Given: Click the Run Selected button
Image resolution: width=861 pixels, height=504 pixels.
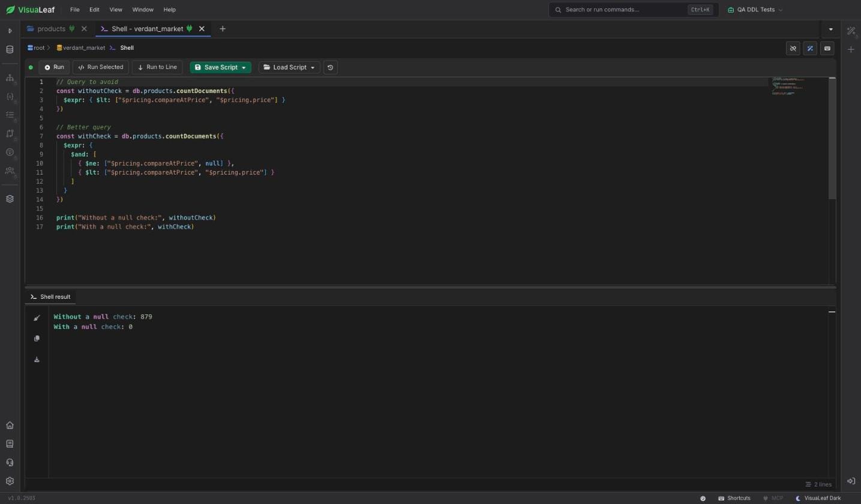Looking at the screenshot, I should pyautogui.click(x=101, y=67).
